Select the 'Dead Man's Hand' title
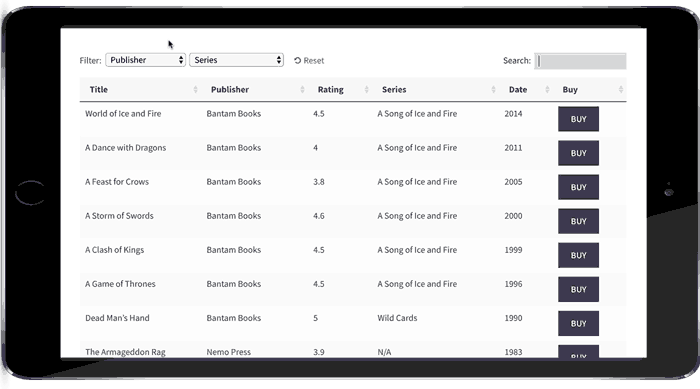 [x=117, y=318]
